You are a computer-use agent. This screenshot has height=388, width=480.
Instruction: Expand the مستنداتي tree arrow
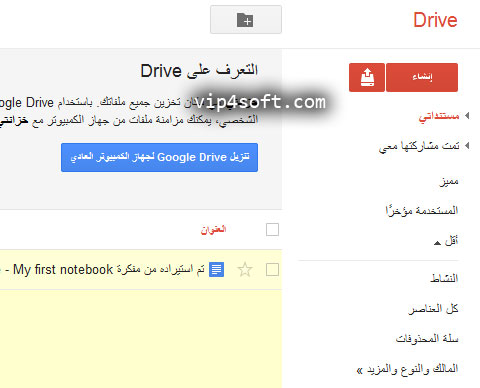click(467, 116)
